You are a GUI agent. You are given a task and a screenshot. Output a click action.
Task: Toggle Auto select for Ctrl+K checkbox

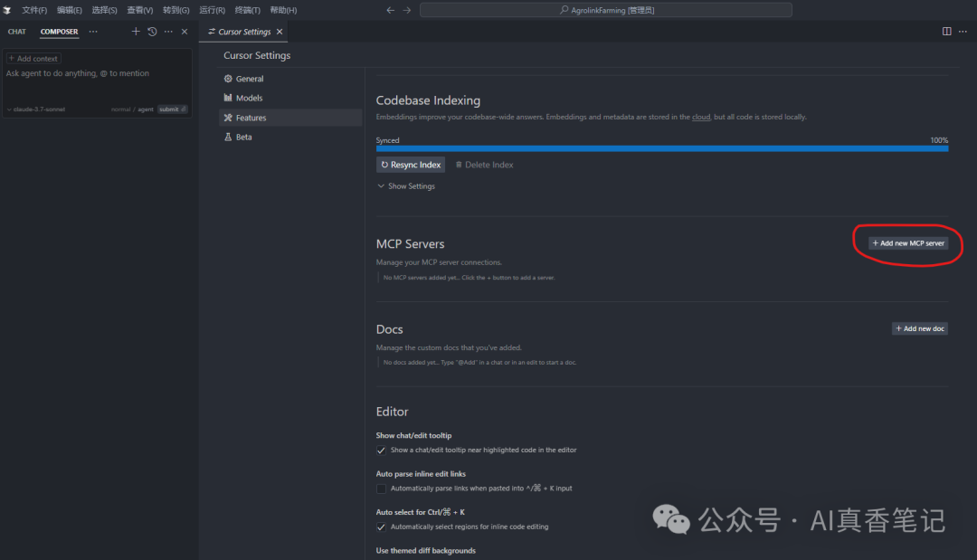(382, 527)
